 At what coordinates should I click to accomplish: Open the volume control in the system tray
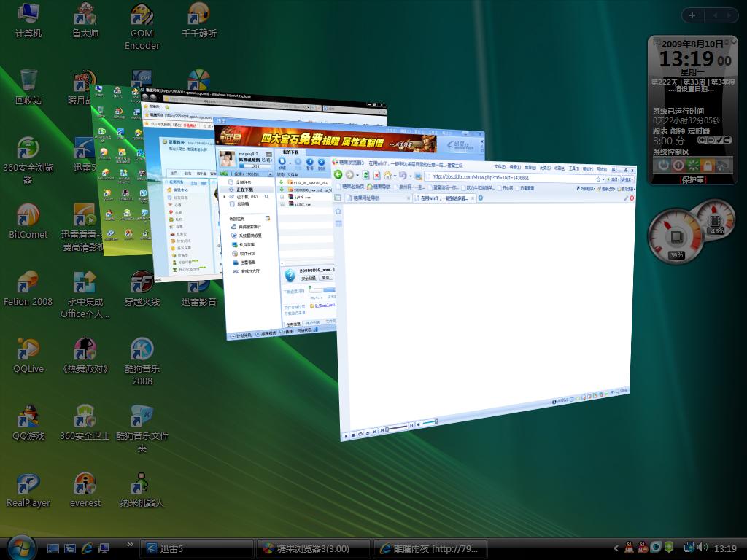coord(702,548)
